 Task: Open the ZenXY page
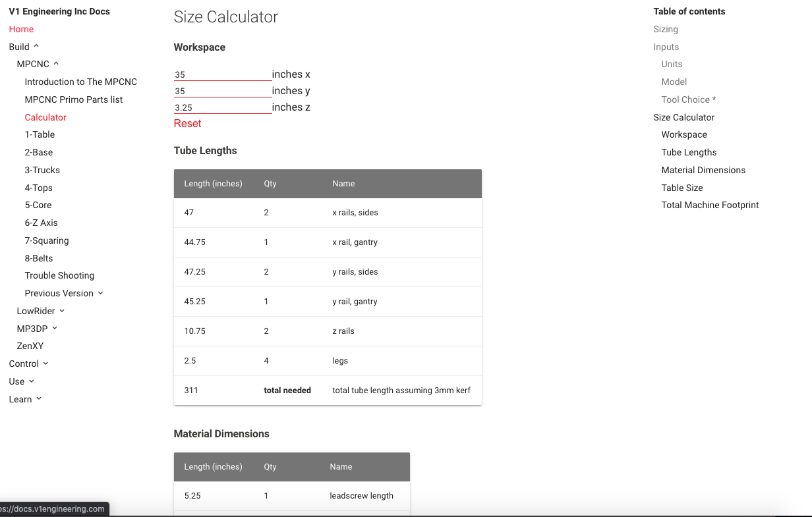[x=30, y=346]
